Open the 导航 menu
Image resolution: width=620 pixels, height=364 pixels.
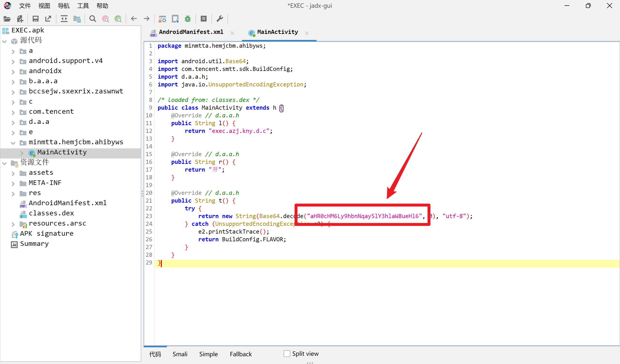63,6
